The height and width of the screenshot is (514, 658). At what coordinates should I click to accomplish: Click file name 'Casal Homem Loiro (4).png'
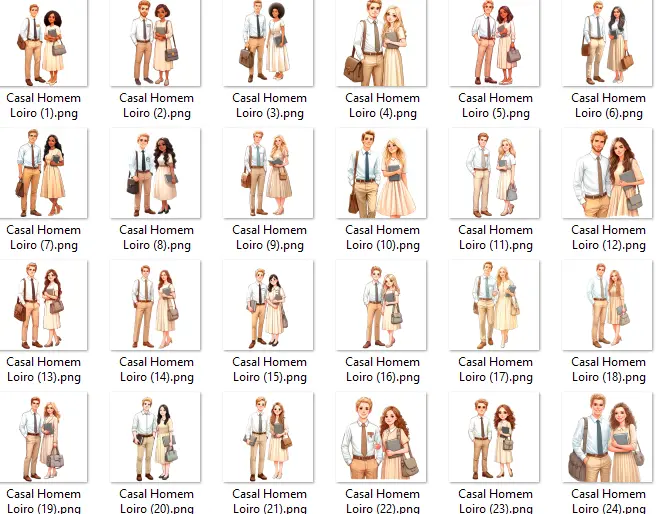click(382, 105)
